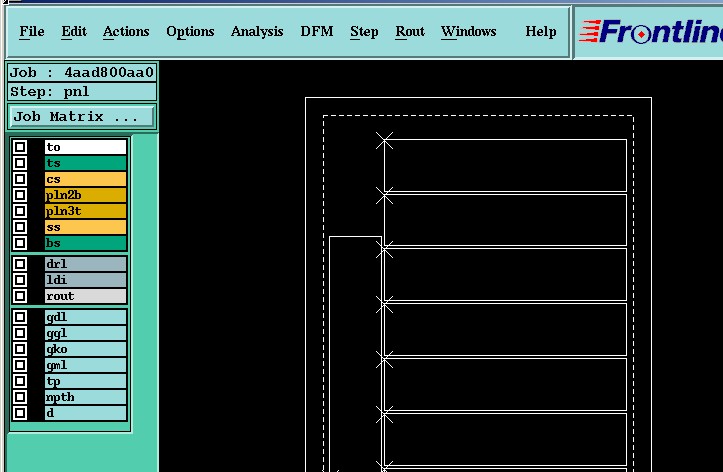Show the ldi layer via checkbox
This screenshot has height=472, width=723.
(x=20, y=280)
